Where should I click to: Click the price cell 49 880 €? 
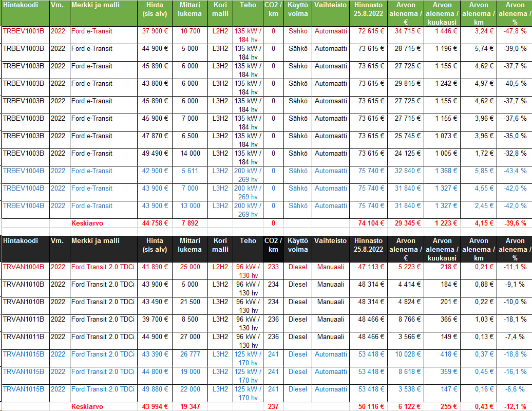point(155,394)
